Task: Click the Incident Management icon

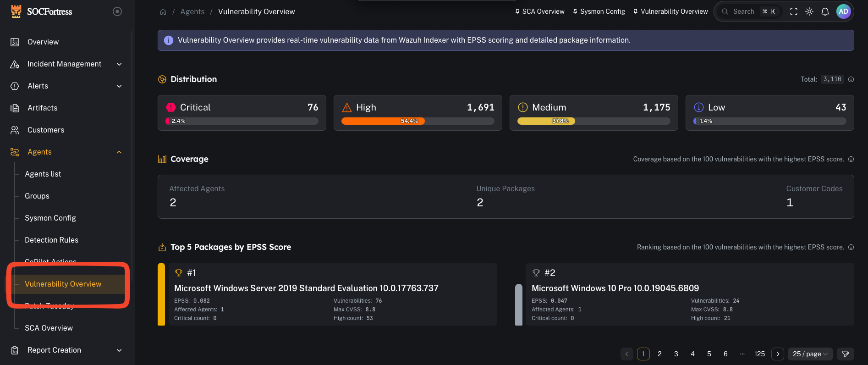Action: tap(15, 64)
